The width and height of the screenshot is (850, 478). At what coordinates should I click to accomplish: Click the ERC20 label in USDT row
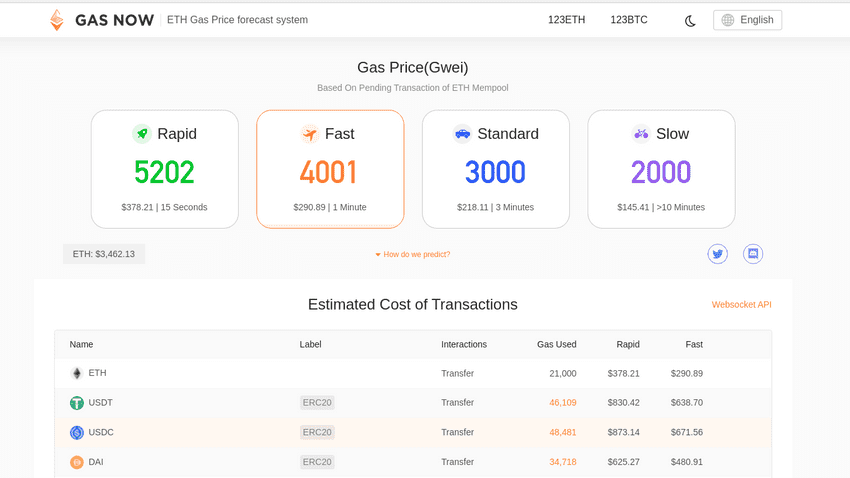[x=317, y=403]
